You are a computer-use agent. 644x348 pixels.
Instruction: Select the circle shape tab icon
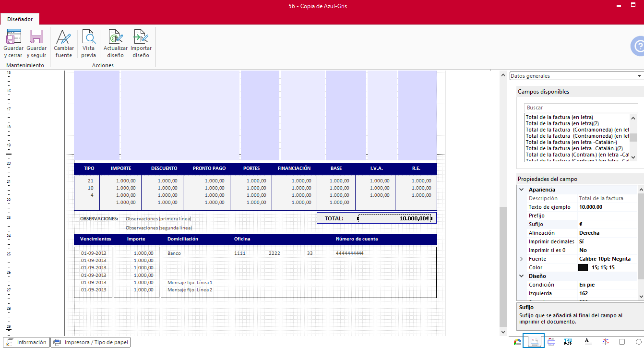point(640,342)
